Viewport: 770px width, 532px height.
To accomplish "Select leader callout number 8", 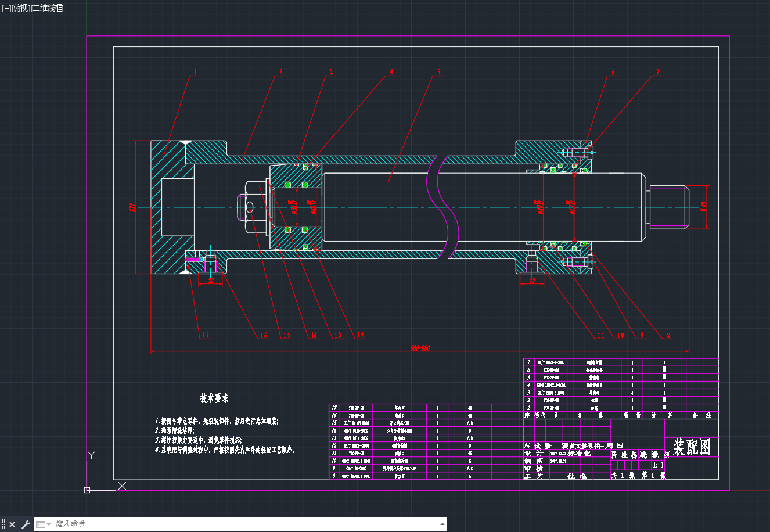I will pos(668,335).
